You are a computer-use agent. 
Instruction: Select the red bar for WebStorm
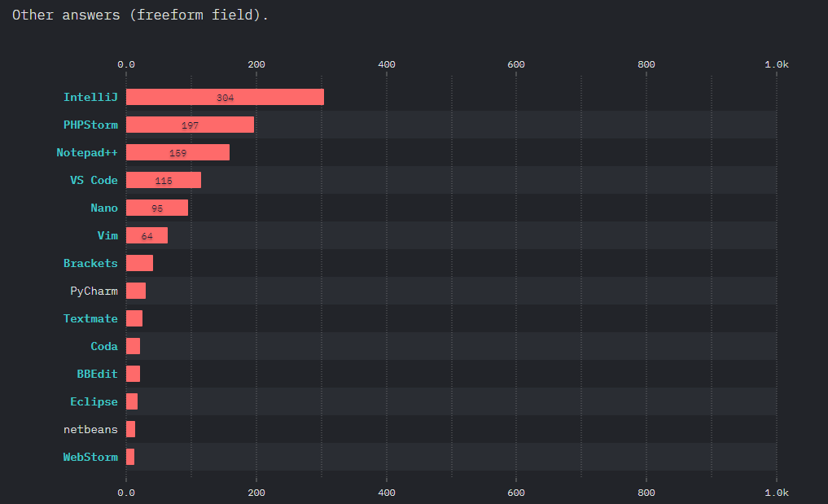pos(130,457)
